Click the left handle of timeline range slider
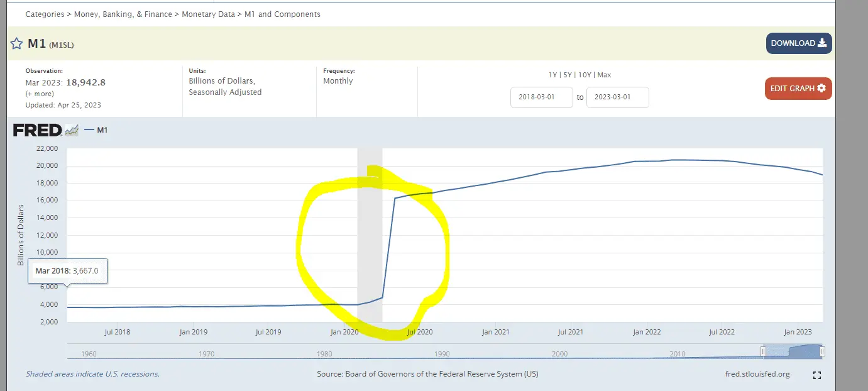This screenshot has width=868, height=391. pos(764,351)
